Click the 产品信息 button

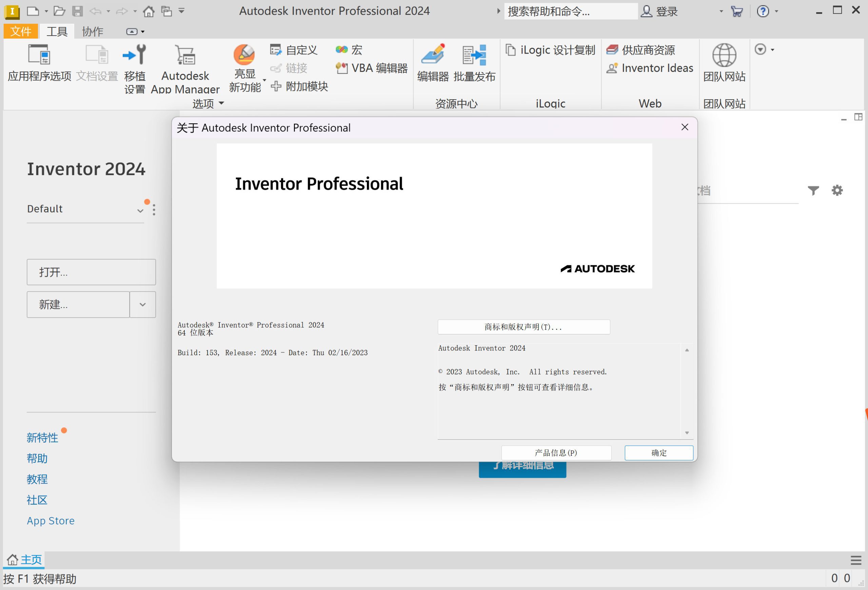tap(555, 452)
